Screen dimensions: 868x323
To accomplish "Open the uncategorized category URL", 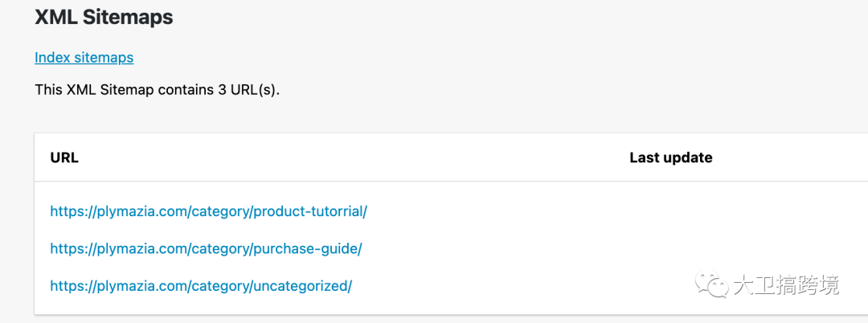I will pos(201,285).
